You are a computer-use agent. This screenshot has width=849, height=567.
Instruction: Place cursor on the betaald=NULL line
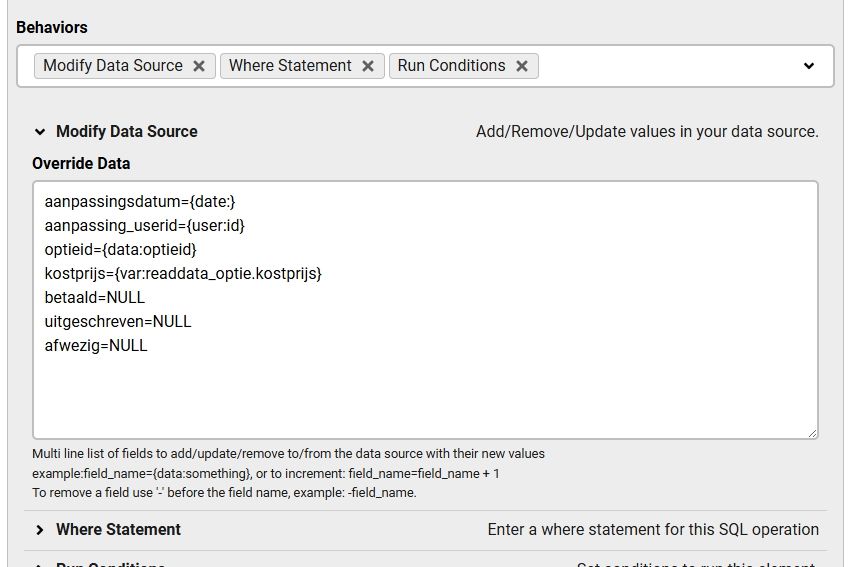click(95, 298)
